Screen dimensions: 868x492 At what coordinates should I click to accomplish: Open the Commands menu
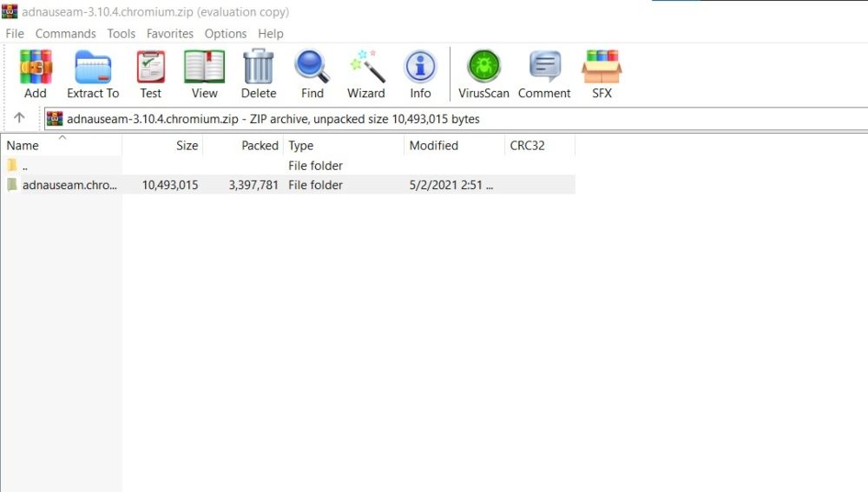click(65, 34)
